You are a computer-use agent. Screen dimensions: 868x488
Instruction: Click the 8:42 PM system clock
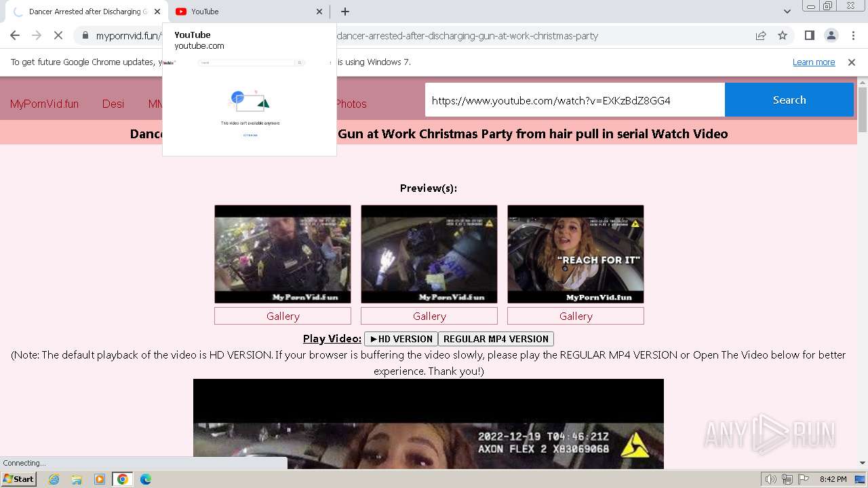[x=833, y=479]
